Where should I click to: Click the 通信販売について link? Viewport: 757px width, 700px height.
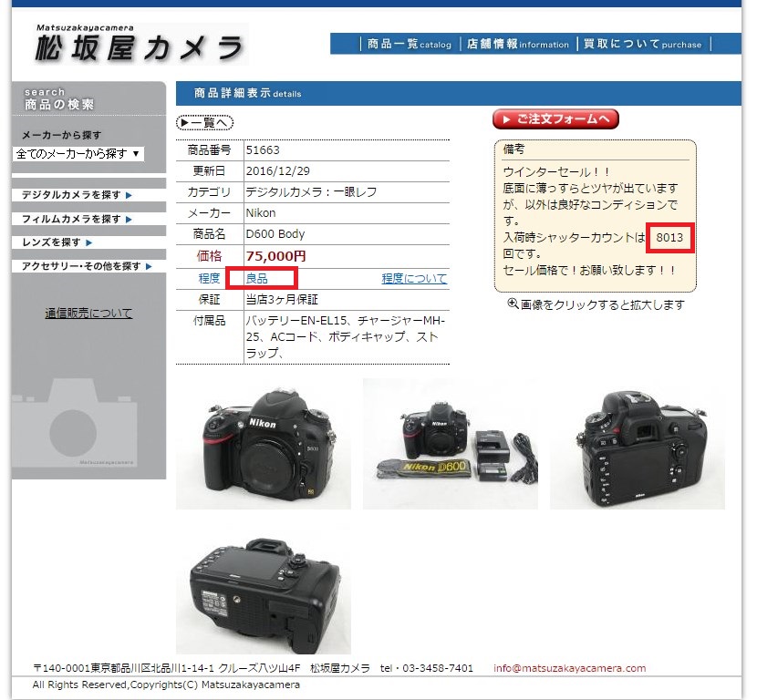point(88,314)
